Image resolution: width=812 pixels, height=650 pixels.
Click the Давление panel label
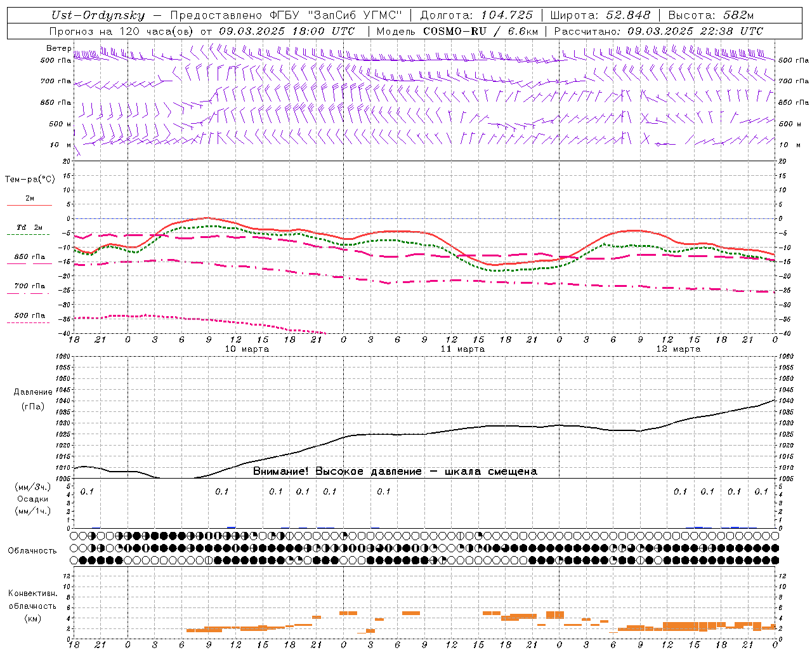[x=33, y=392]
